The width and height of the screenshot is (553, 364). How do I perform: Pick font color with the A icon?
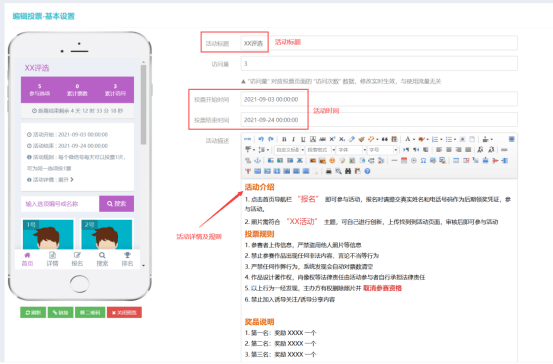(x=408, y=139)
